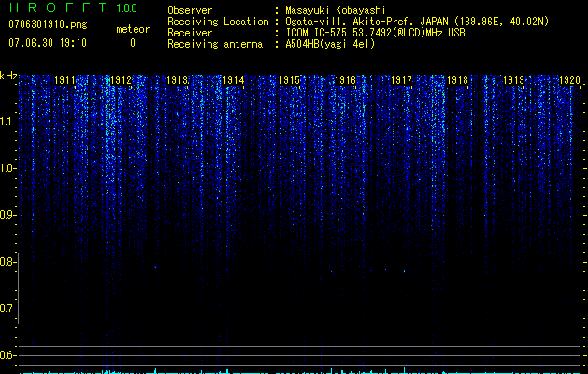This screenshot has width=588, height=374.
Task: Select the ICOM IC-575 receiver details
Action: (x=376, y=33)
